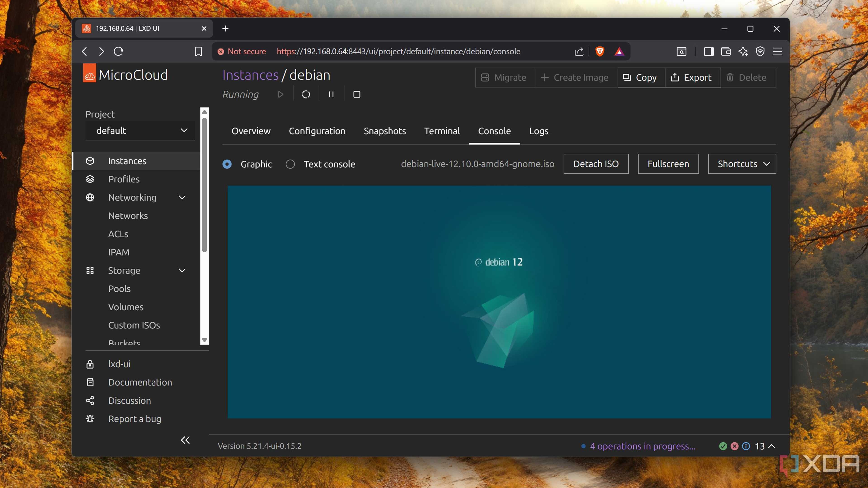Open the Brave Wallet icon
The height and width of the screenshot is (488, 868).
pyautogui.click(x=726, y=52)
